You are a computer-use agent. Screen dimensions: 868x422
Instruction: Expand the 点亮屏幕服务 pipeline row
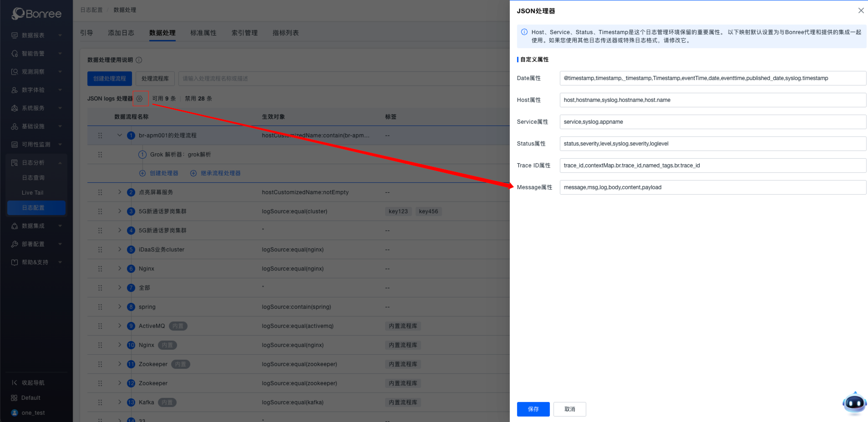coord(119,192)
